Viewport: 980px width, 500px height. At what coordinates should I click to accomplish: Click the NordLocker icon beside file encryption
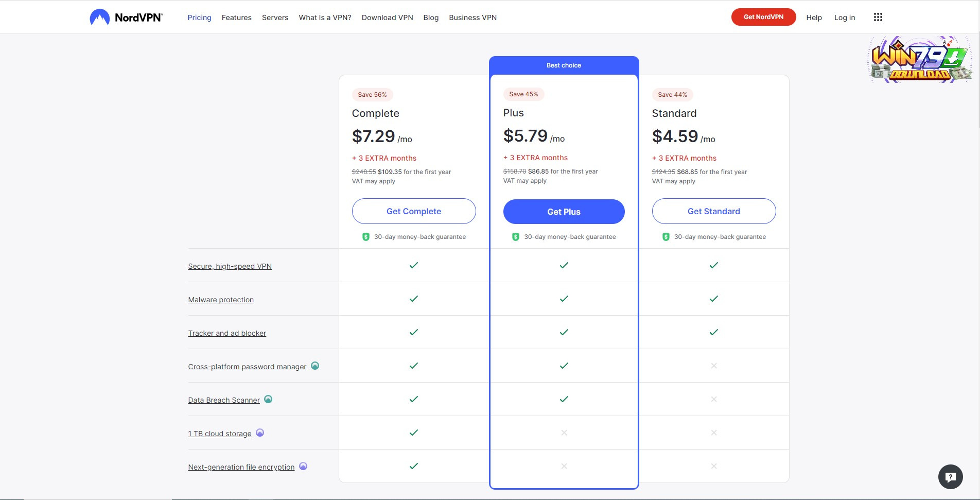pos(303,466)
